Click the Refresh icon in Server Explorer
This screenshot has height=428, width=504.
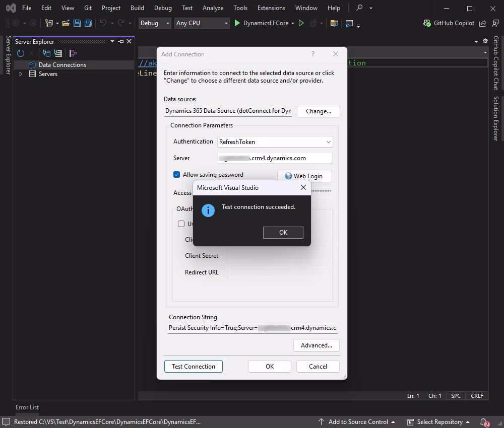[x=21, y=53]
